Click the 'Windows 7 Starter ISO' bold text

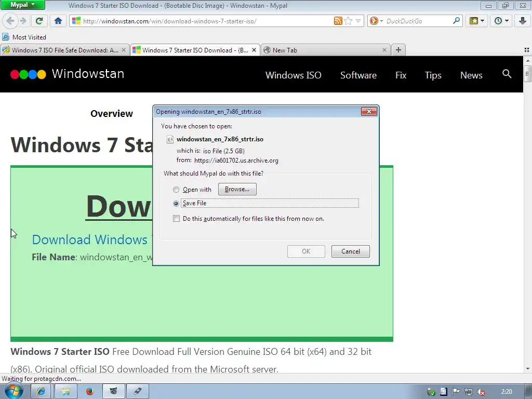[x=60, y=352]
